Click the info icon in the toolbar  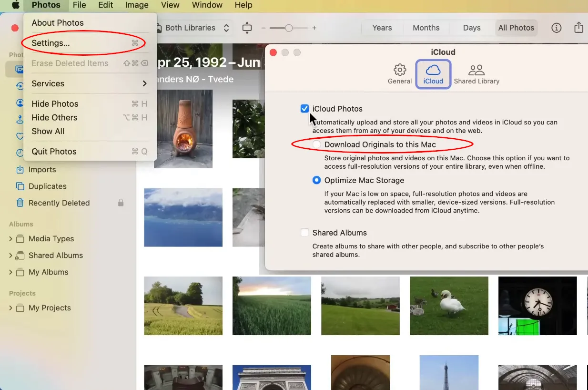tap(556, 28)
